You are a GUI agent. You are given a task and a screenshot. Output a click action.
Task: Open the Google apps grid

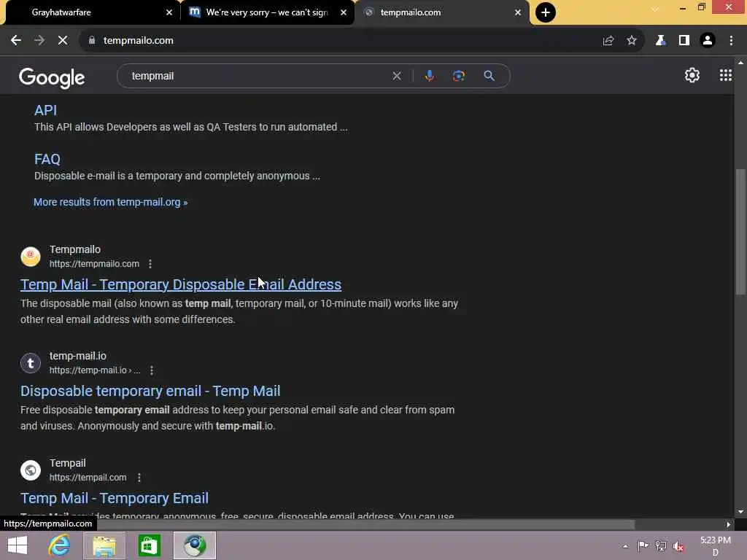(x=726, y=75)
